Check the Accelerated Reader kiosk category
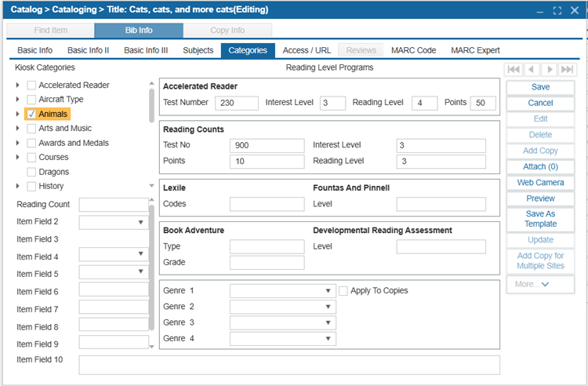Screen dimensions: 588x386 [31, 86]
